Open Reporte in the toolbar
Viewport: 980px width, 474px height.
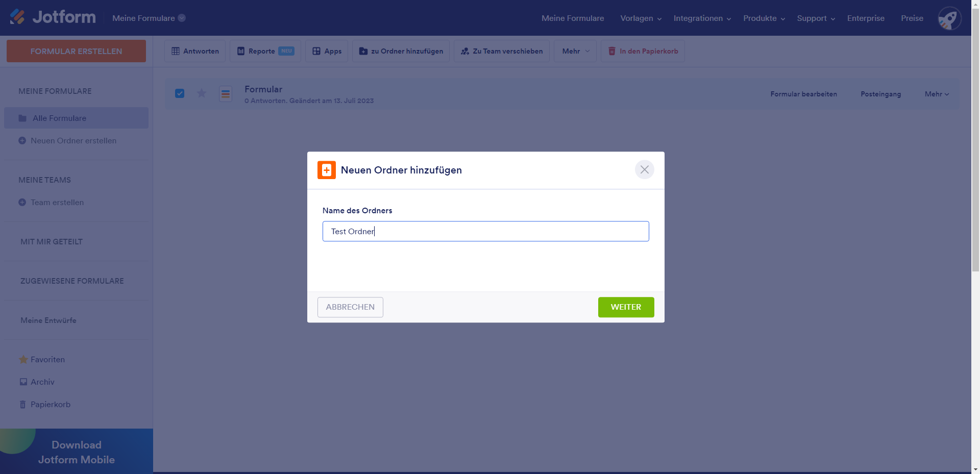[265, 51]
